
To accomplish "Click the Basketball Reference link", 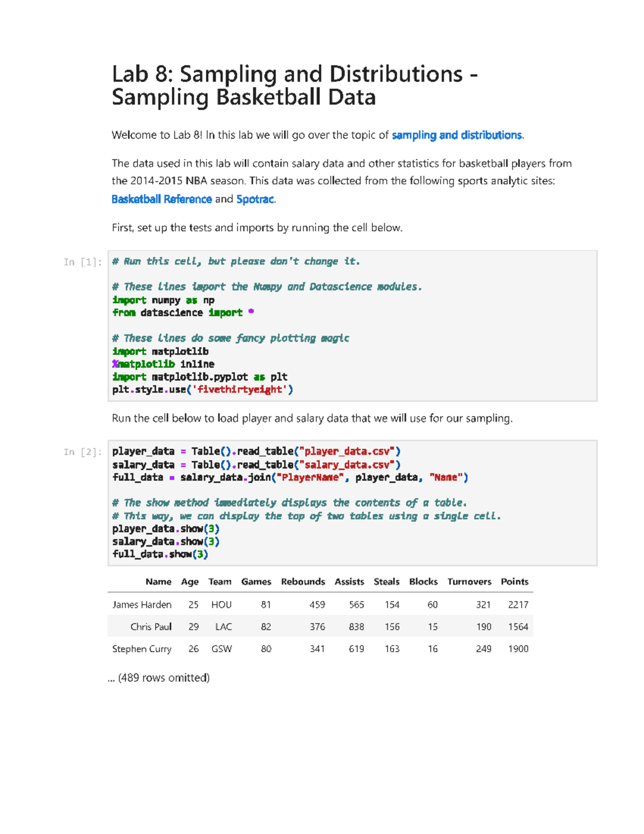I will click(162, 199).
